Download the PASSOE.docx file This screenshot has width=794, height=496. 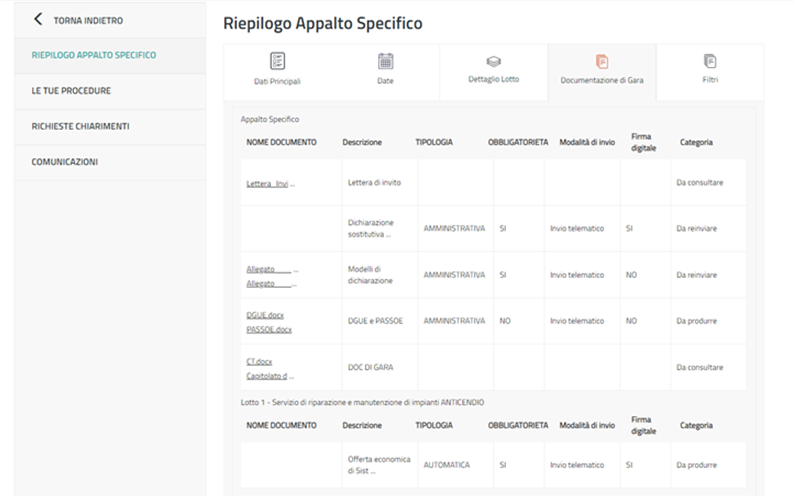click(x=269, y=329)
